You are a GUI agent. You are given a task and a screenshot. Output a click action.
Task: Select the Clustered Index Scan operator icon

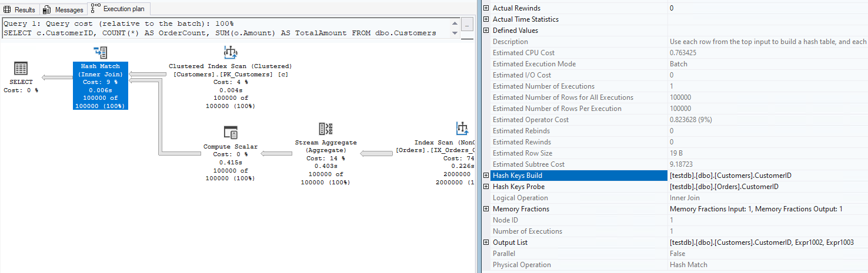(231, 53)
